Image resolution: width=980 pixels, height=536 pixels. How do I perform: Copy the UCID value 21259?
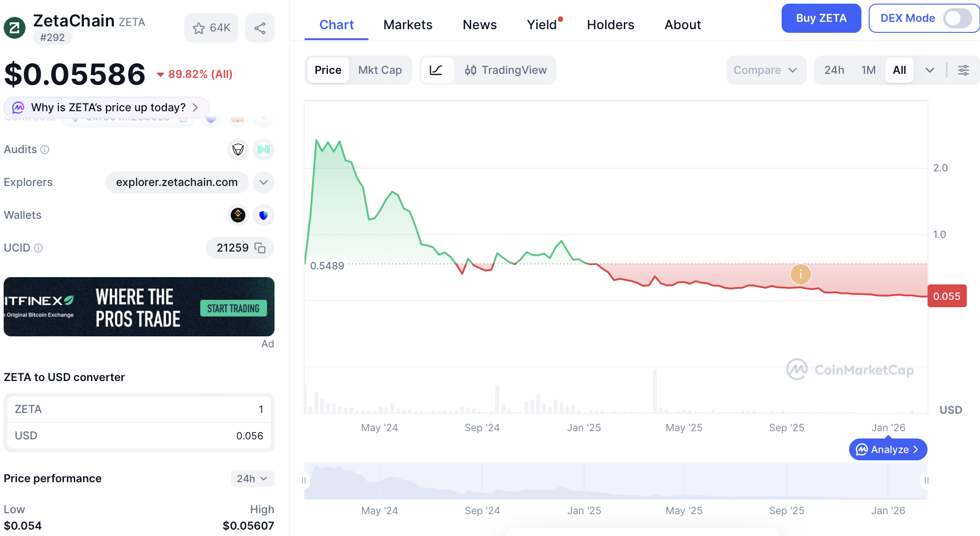(259, 248)
